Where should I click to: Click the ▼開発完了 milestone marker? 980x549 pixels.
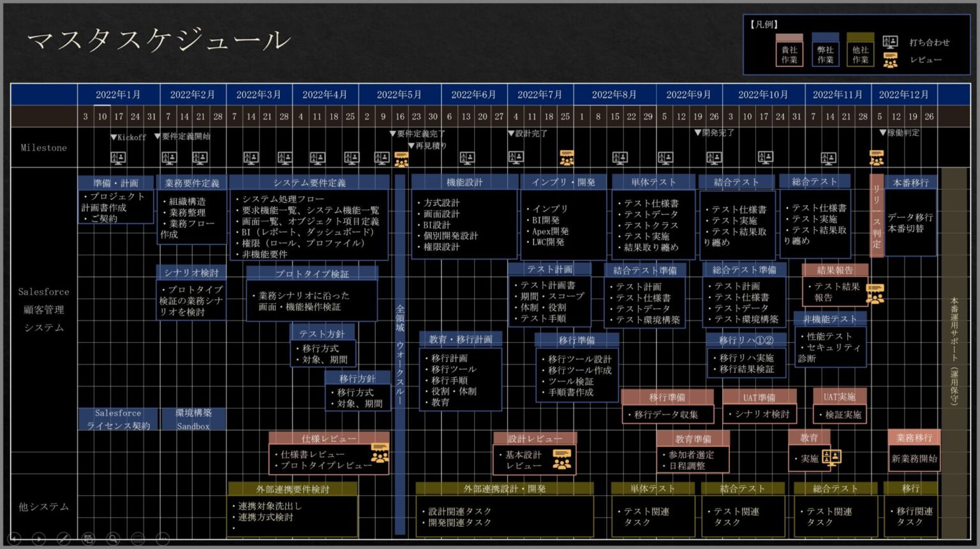click(697, 134)
